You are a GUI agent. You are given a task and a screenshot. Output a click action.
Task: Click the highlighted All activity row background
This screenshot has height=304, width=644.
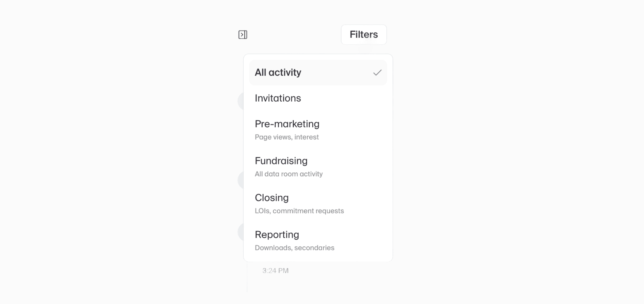pos(318,73)
